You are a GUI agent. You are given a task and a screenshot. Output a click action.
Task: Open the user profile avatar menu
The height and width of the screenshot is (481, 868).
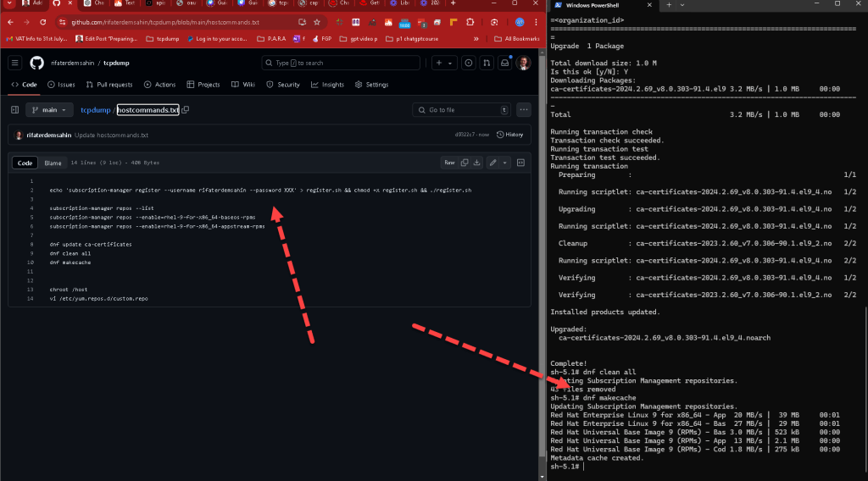(x=523, y=63)
